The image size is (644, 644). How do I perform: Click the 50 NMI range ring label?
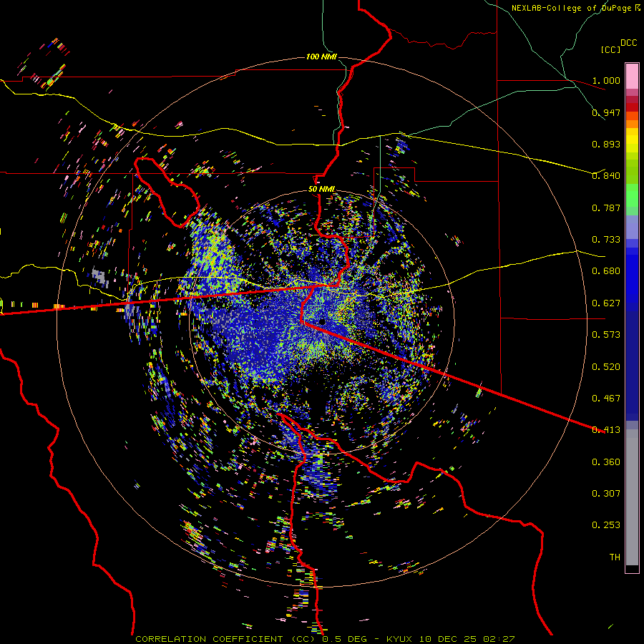321,190
